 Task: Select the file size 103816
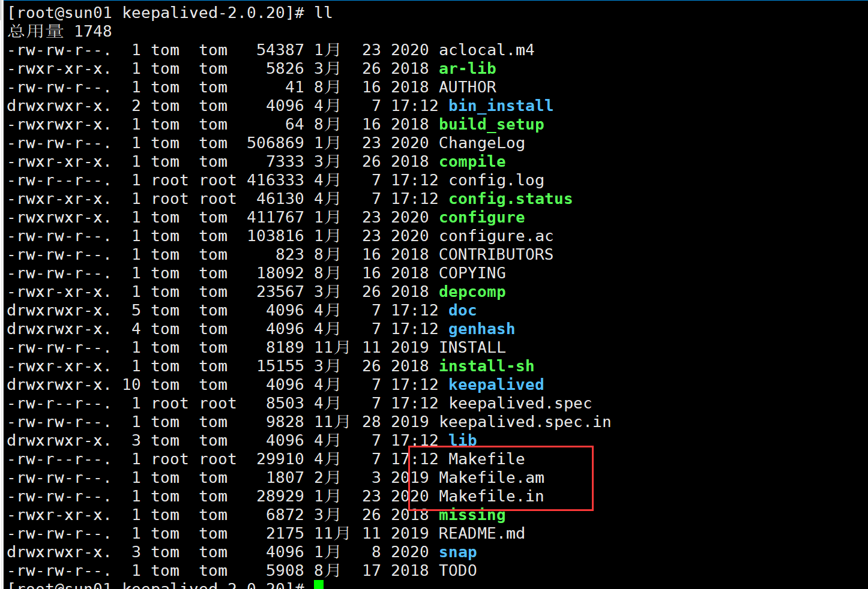276,236
